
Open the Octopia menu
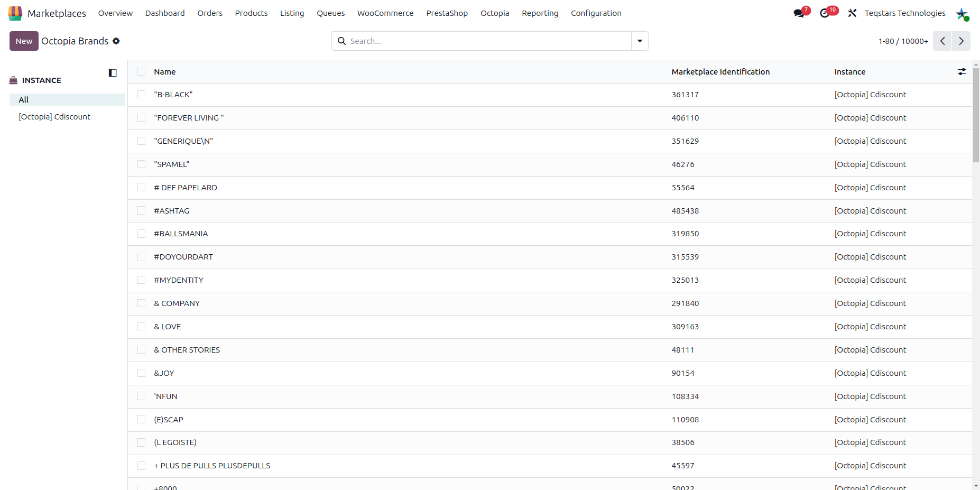click(x=495, y=13)
